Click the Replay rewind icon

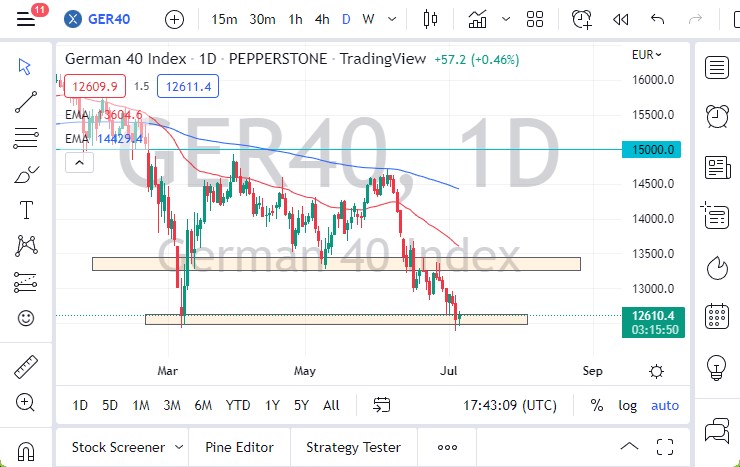pos(620,19)
